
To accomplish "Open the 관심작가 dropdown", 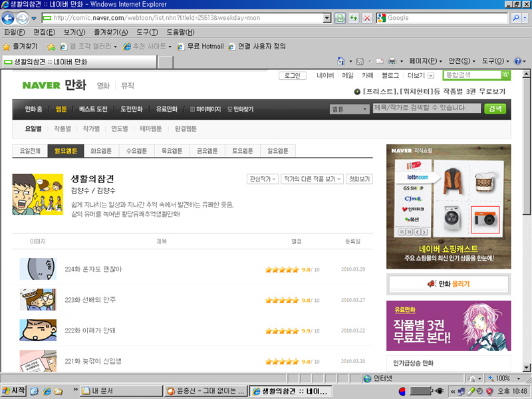I will coord(263,179).
